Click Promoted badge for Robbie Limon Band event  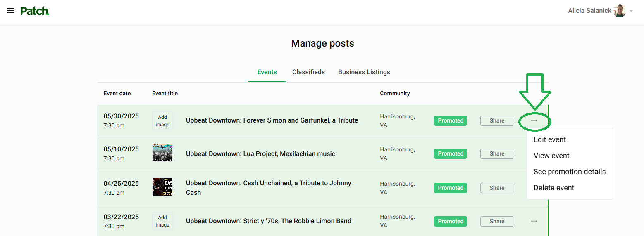[451, 221]
